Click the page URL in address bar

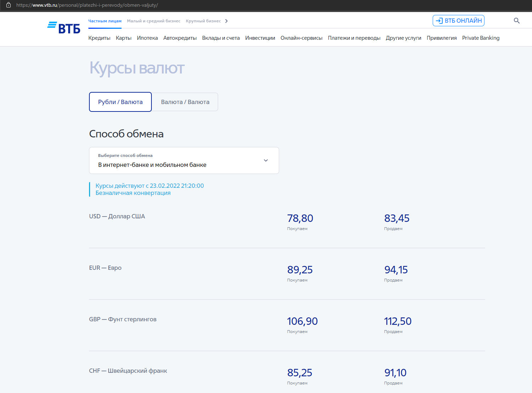87,5
